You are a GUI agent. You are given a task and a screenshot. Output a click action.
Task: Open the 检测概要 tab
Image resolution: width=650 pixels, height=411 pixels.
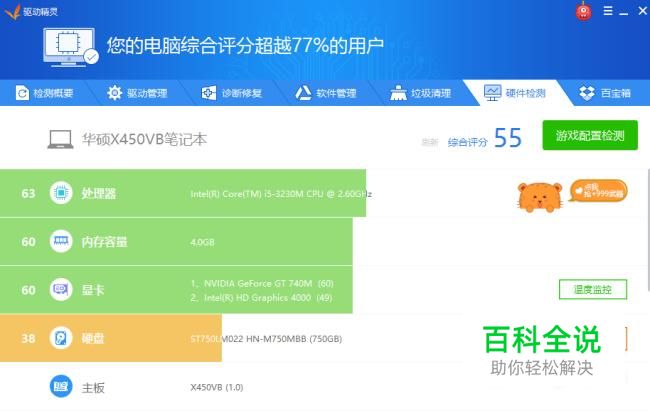[x=44, y=93]
